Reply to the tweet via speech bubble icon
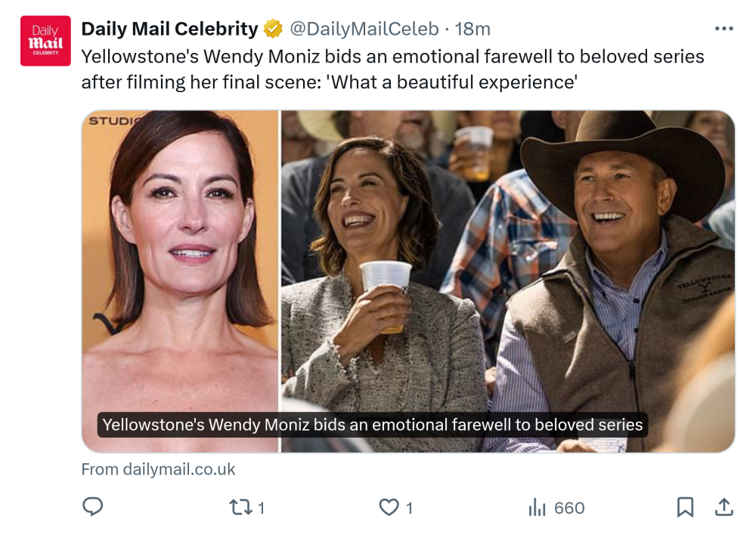The image size is (756, 535). pyautogui.click(x=92, y=507)
